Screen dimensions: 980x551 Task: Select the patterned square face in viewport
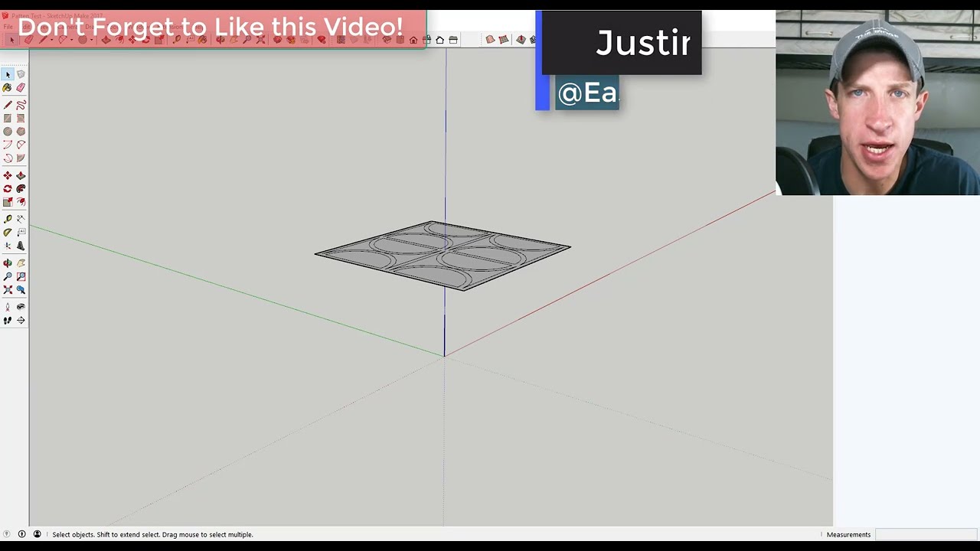(443, 255)
